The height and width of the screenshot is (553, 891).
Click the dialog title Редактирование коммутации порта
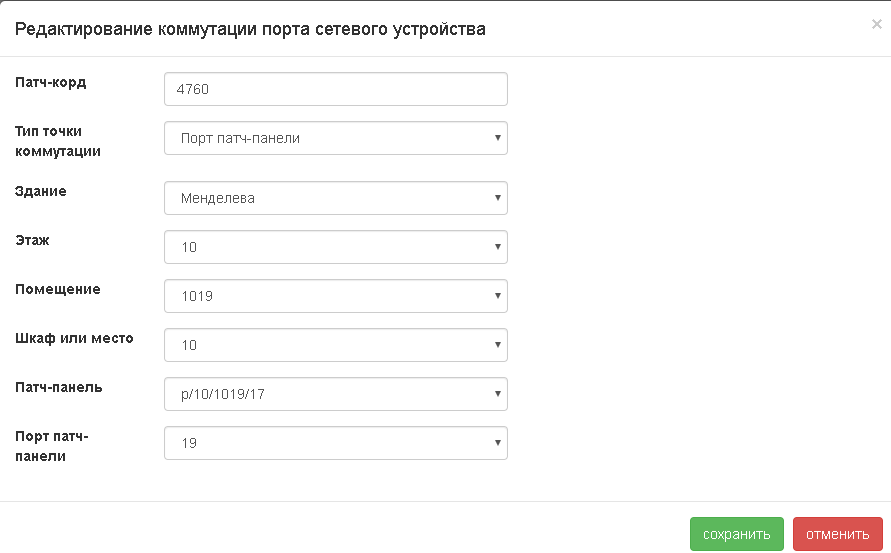250,29
